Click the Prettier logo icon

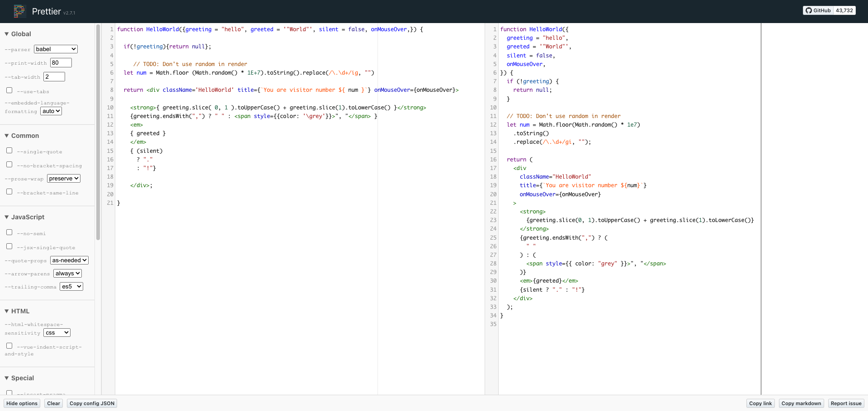click(x=19, y=11)
